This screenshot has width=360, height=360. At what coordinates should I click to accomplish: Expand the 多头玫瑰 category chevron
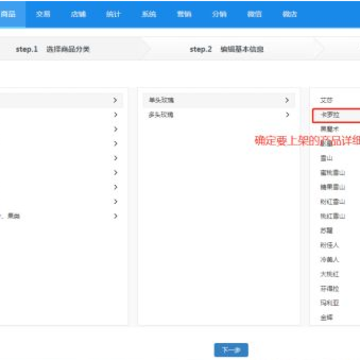point(287,115)
